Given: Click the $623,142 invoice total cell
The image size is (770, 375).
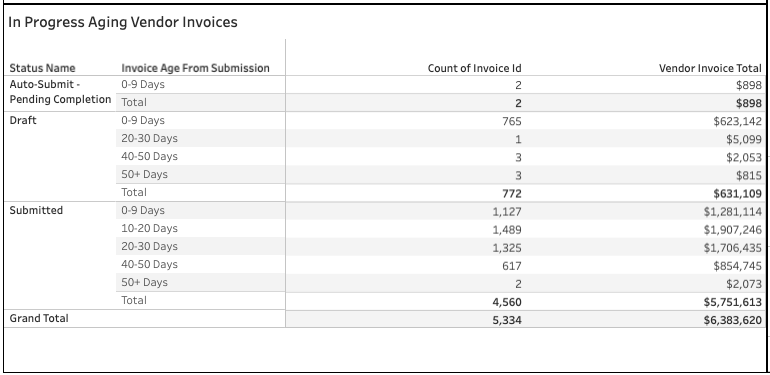Looking at the screenshot, I should coord(737,121).
